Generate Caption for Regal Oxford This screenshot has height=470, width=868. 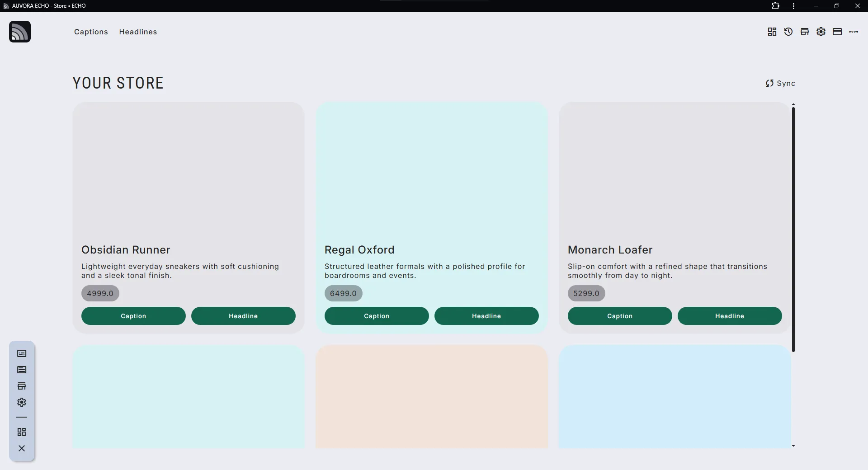click(x=377, y=316)
